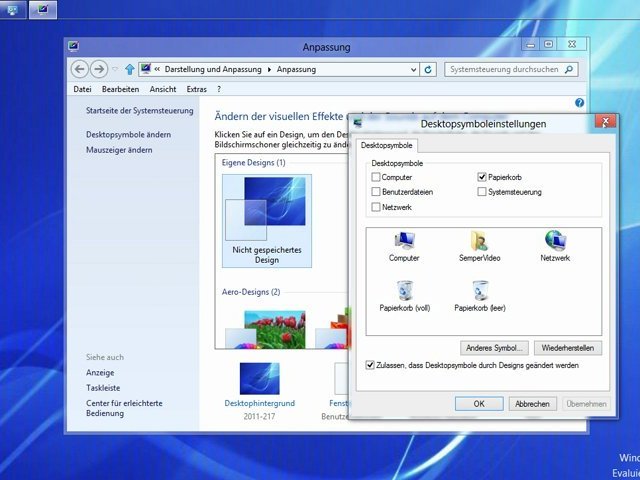Toggle the Systemsteuerung checkbox
This screenshot has width=640, height=480.
click(x=482, y=192)
